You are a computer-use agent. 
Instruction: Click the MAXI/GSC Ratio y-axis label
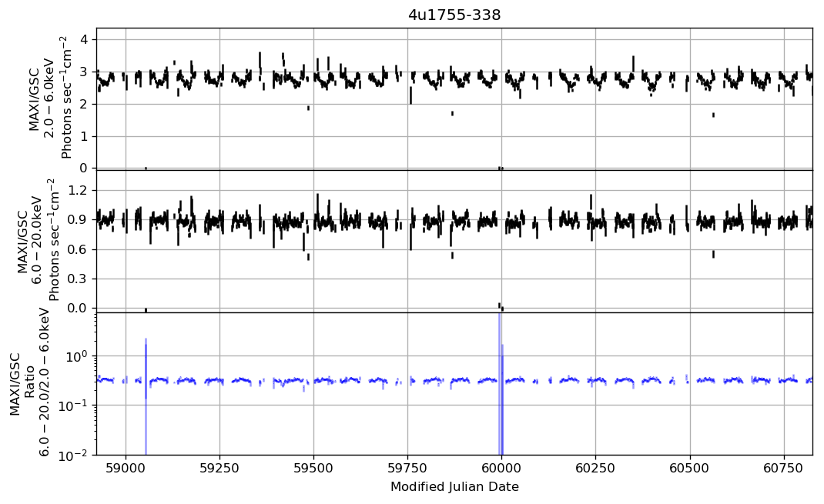point(29,384)
